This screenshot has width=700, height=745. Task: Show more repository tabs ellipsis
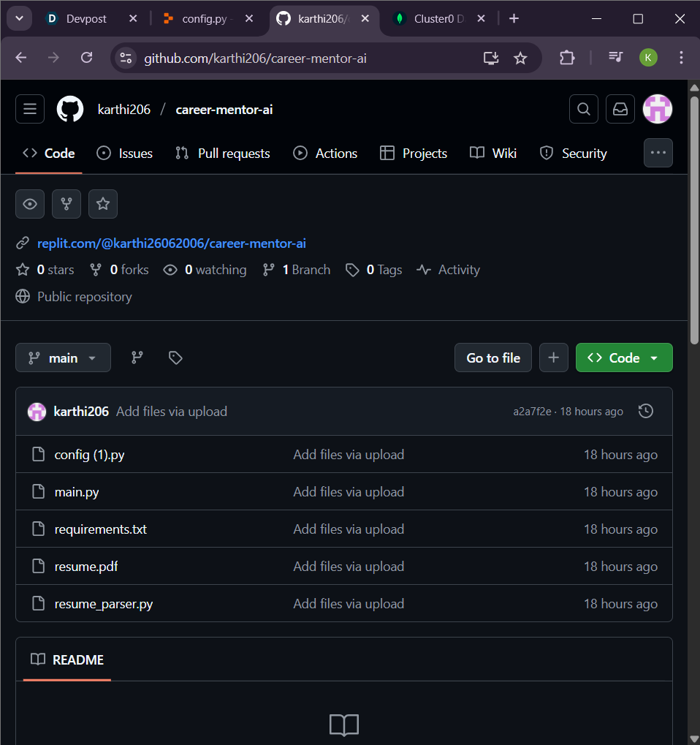click(x=658, y=153)
